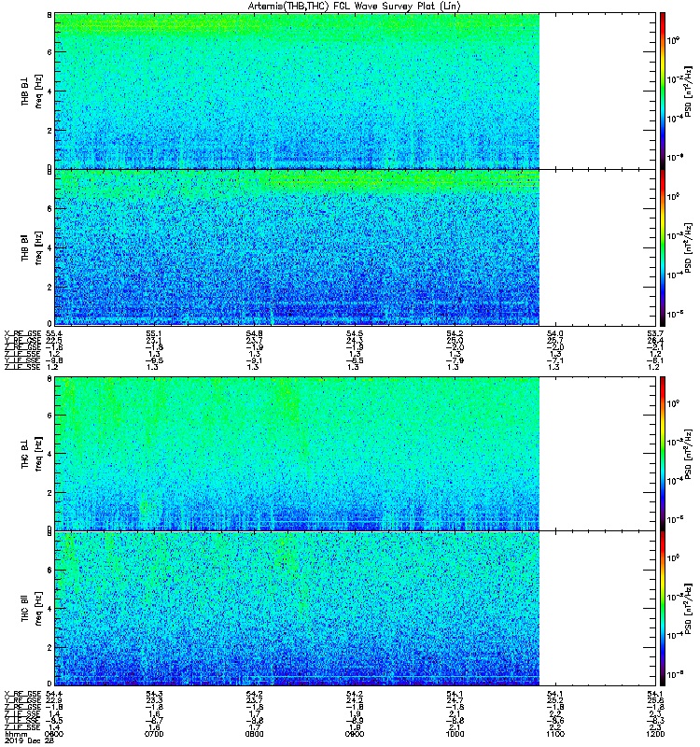
Task: Click the 0900 time tick label
Action: (355, 734)
